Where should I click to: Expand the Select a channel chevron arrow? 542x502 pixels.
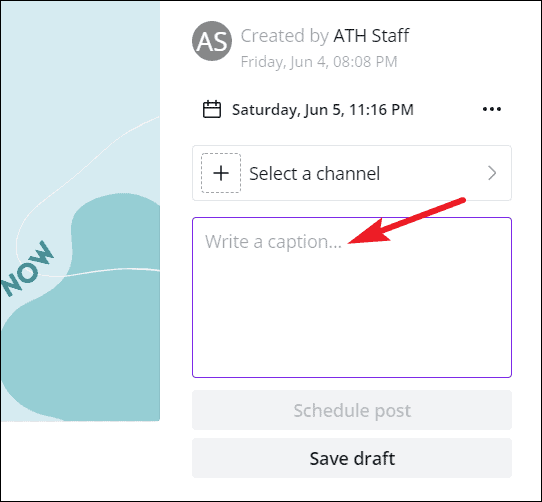pos(492,173)
